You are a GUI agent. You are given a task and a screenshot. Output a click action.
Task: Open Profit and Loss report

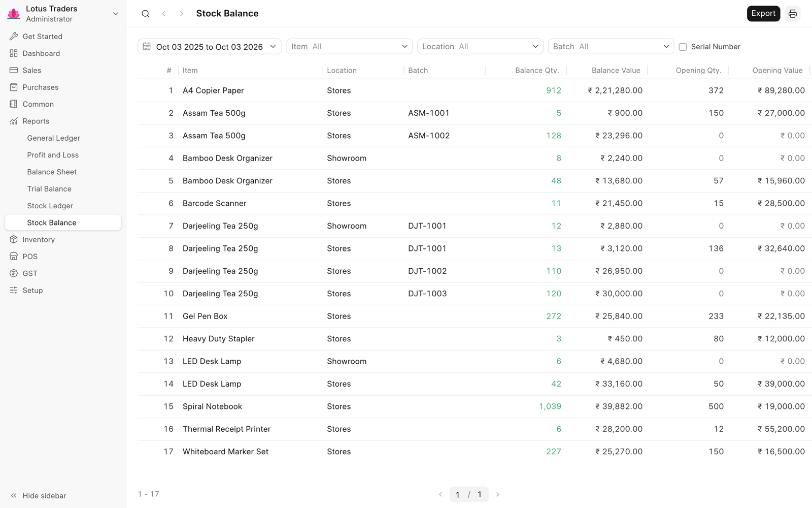(53, 155)
